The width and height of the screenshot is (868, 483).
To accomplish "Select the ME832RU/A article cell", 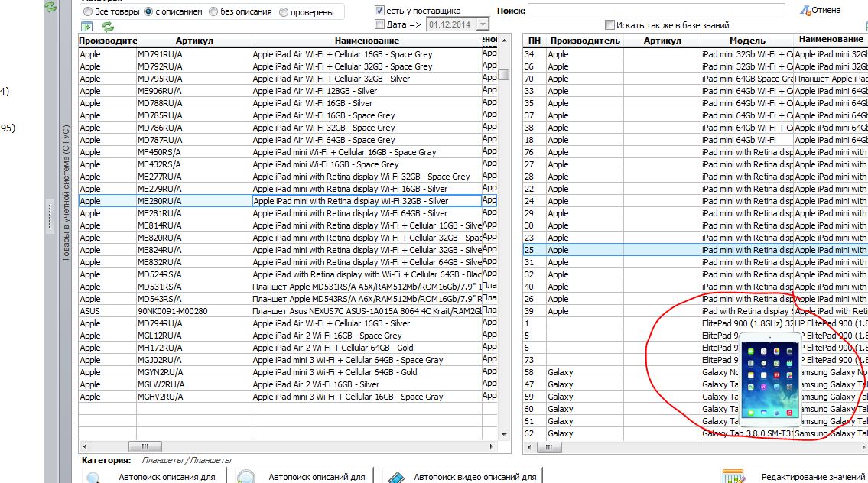I will tap(194, 262).
